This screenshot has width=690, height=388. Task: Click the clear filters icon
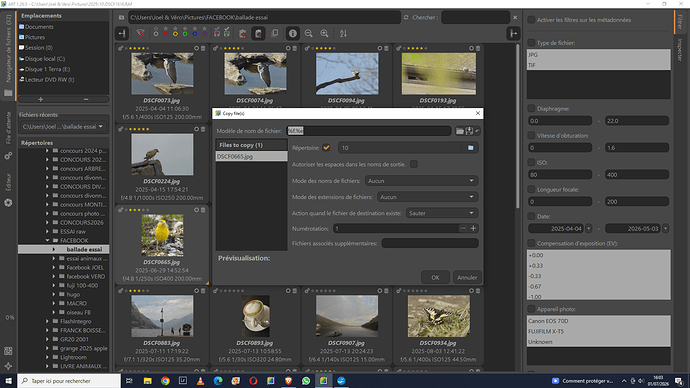click(140, 33)
